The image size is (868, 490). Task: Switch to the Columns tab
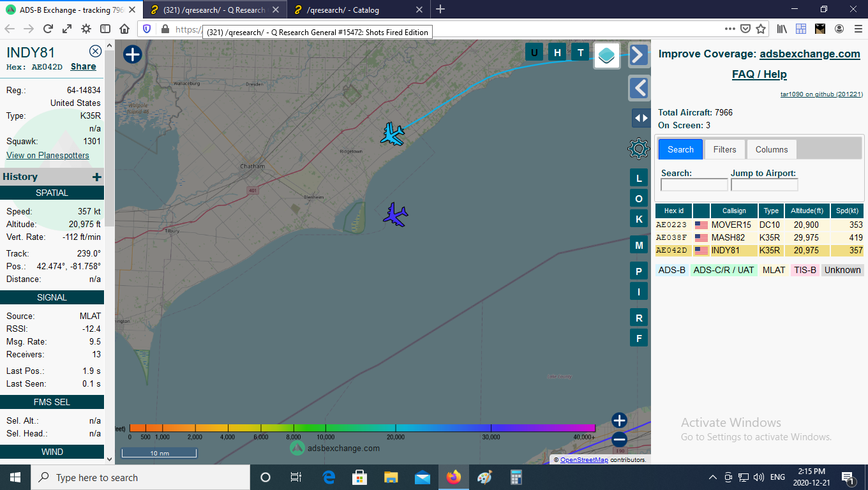click(x=772, y=149)
